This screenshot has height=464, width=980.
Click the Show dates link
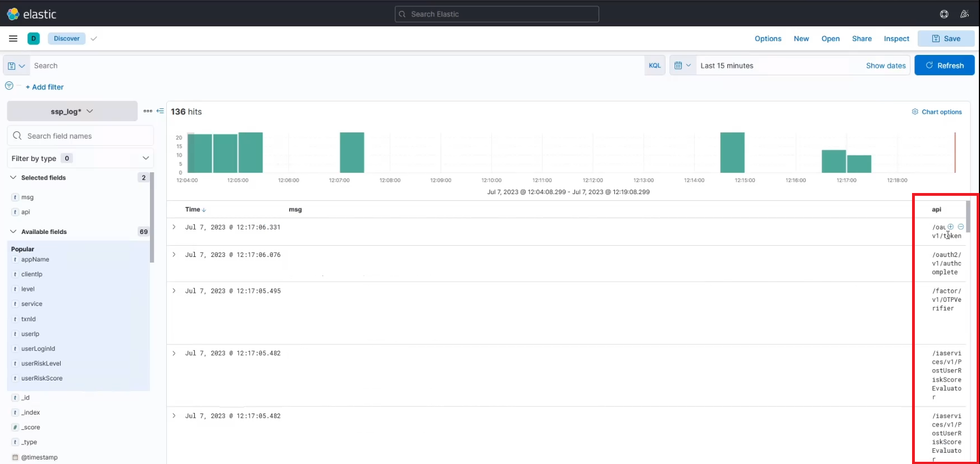click(x=886, y=66)
